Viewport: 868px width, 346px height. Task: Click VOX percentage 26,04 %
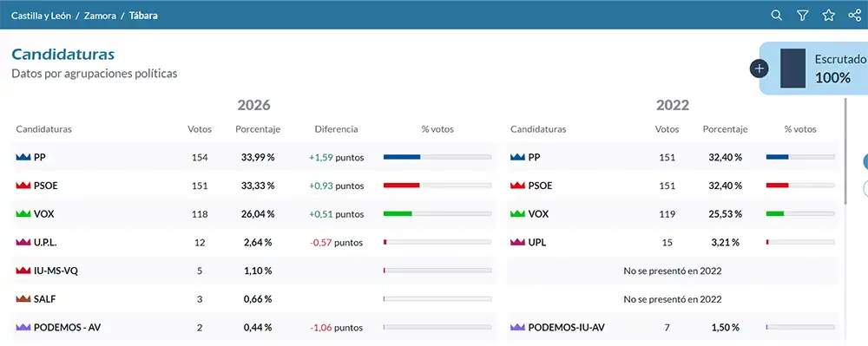(x=258, y=214)
